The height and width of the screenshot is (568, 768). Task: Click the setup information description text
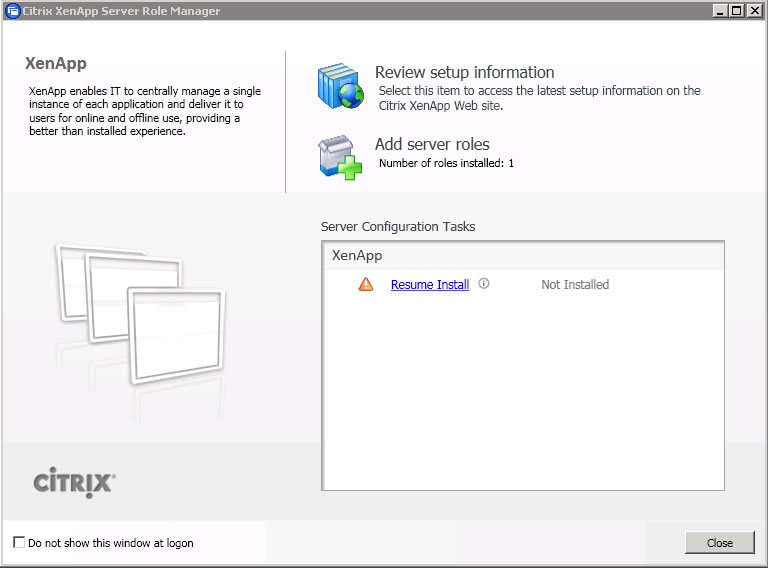[539, 98]
